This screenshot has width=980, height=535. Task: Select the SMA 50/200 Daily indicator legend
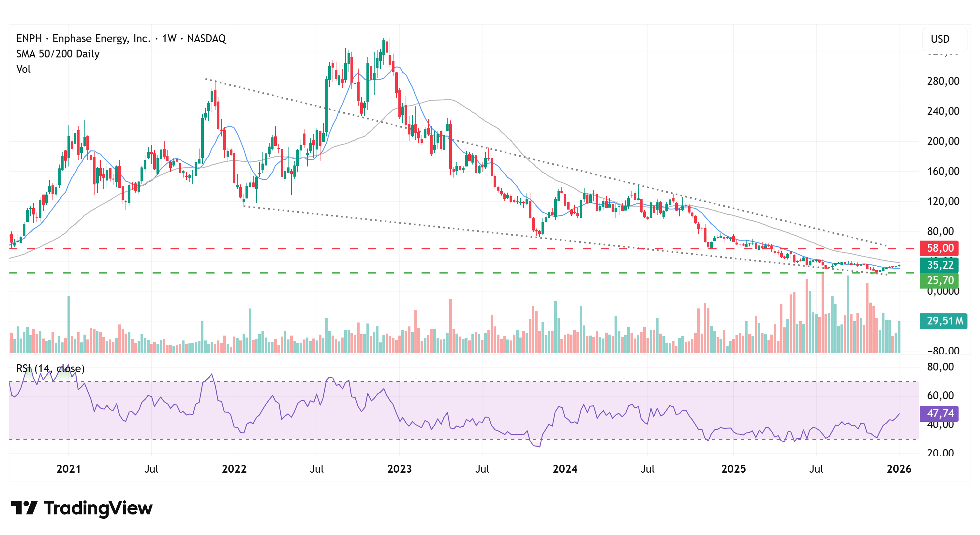coord(58,54)
